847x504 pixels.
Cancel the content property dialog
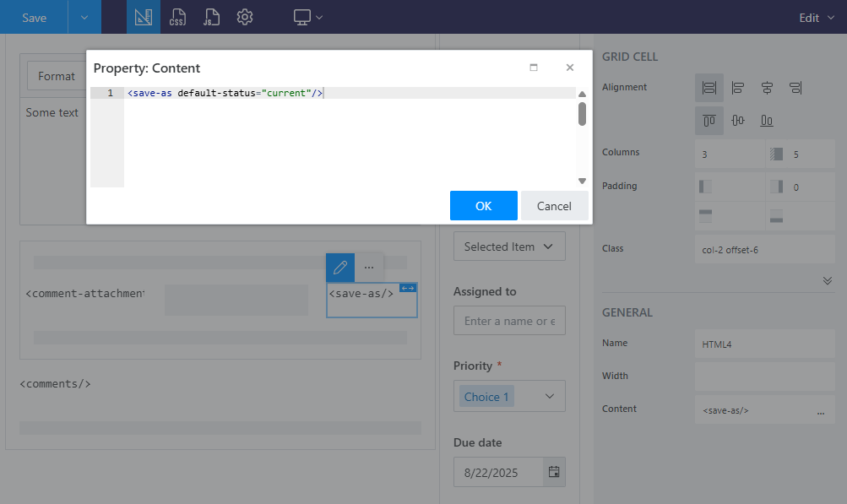(x=554, y=206)
